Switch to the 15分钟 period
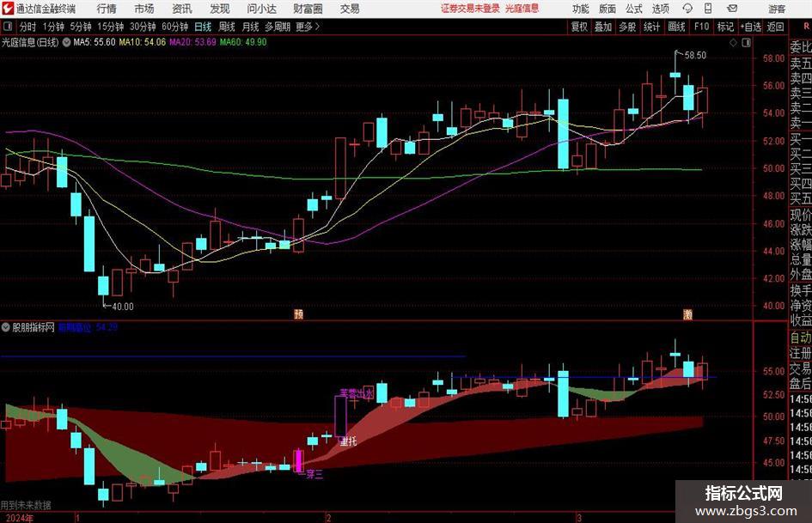 click(111, 27)
